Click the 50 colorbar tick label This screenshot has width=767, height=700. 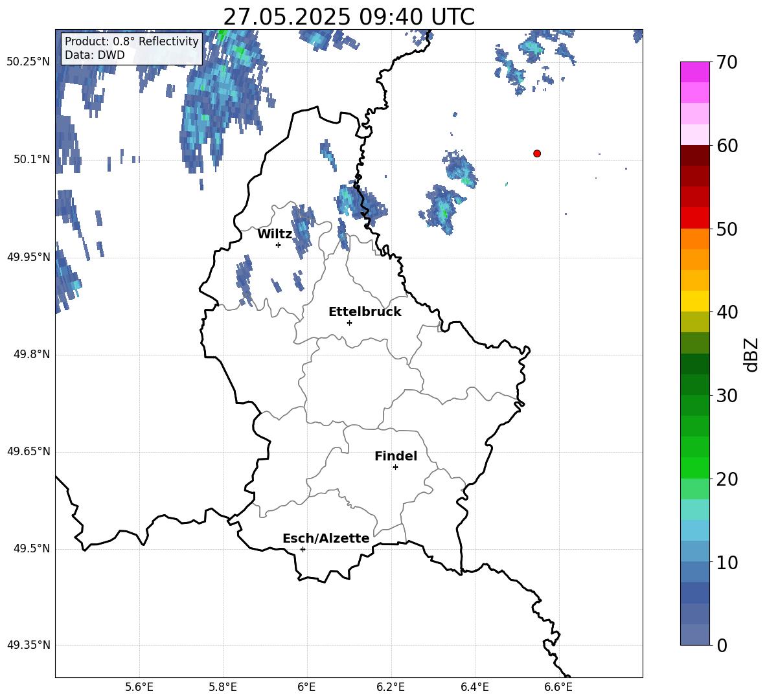[x=727, y=229]
